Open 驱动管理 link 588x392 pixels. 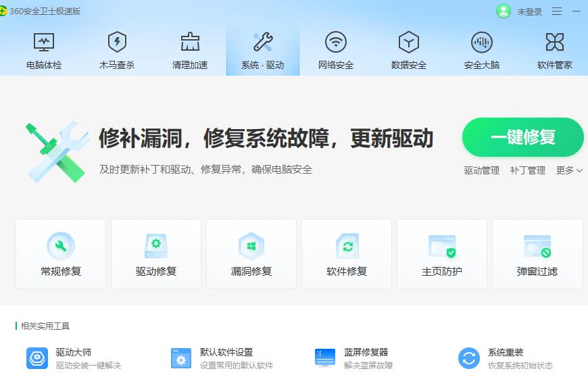point(481,170)
